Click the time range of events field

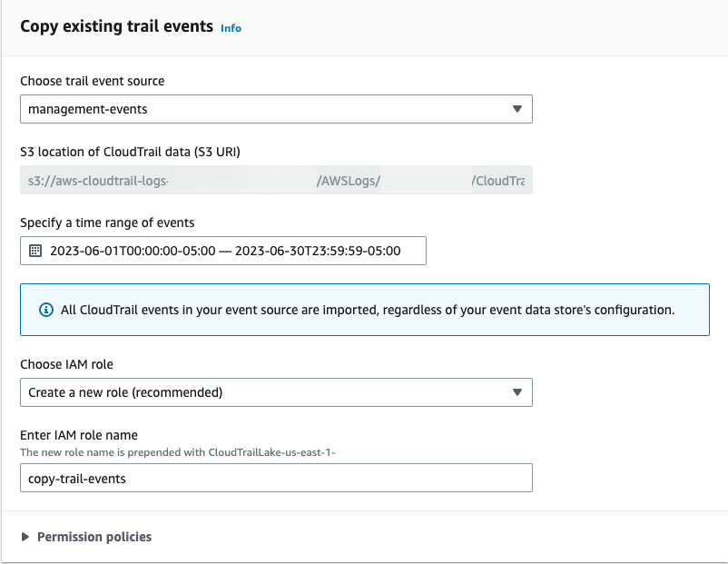click(222, 251)
